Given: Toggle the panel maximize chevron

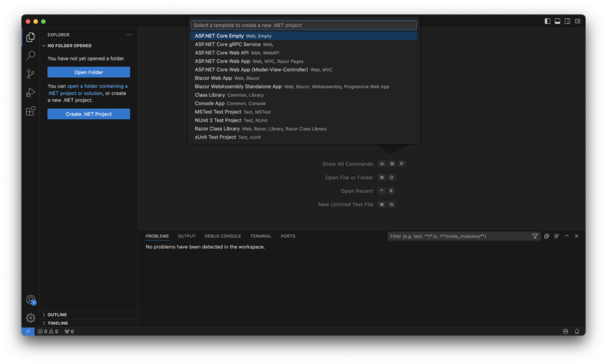Looking at the screenshot, I should click(x=566, y=236).
